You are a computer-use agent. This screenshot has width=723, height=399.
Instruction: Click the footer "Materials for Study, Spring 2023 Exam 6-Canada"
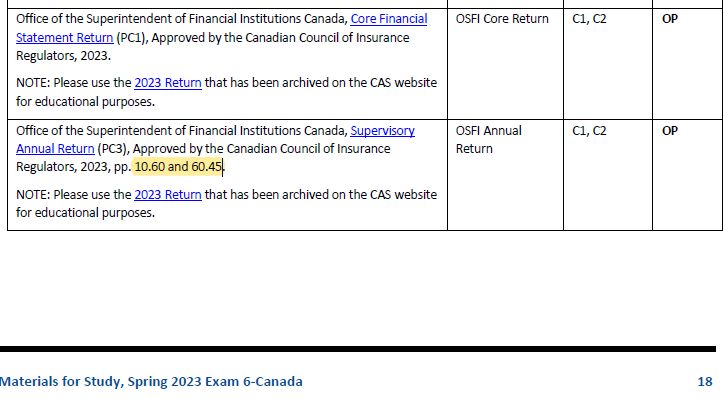(x=151, y=382)
